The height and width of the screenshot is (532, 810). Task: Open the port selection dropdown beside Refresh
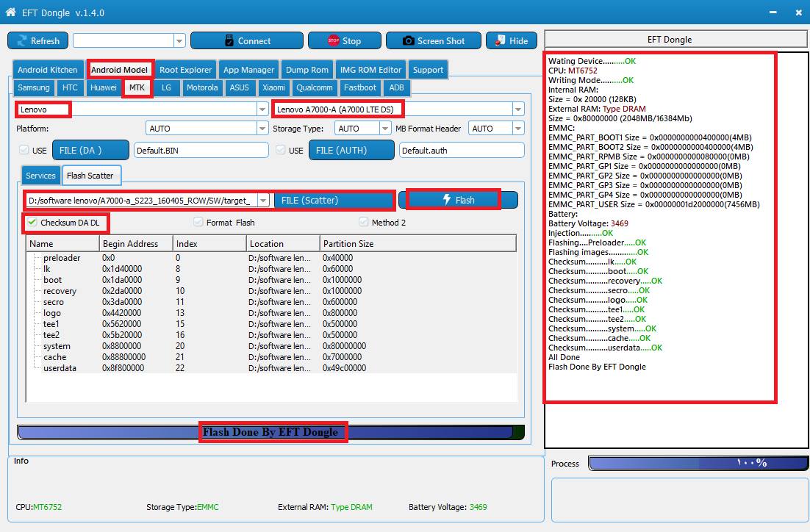(179, 41)
